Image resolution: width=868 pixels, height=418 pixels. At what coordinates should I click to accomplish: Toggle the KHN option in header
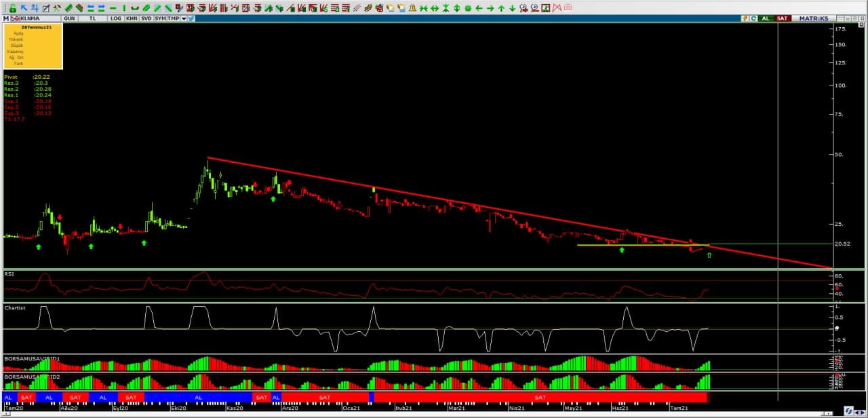pos(132,18)
